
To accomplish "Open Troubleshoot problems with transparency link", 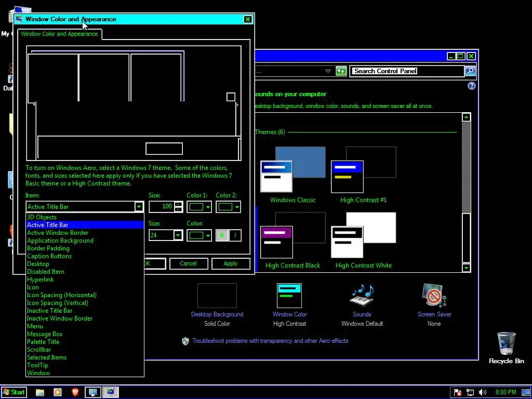I will coord(270,341).
